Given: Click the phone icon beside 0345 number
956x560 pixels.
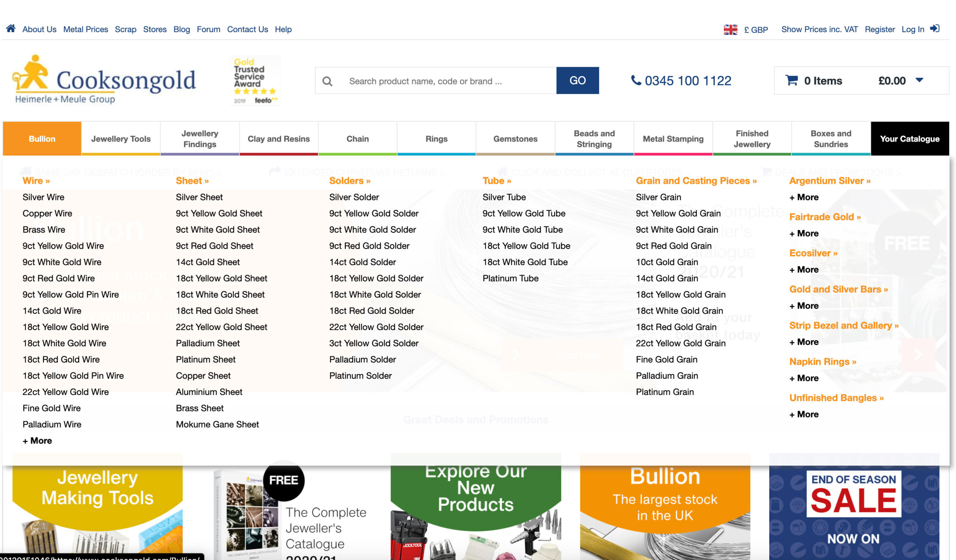Looking at the screenshot, I should [x=636, y=80].
